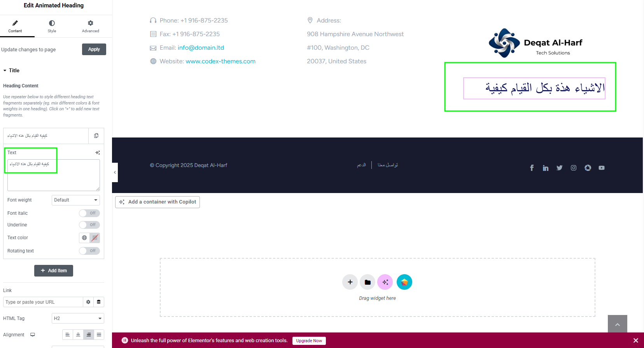Select right text alignment icon
Image resolution: width=644 pixels, height=348 pixels.
click(x=89, y=334)
